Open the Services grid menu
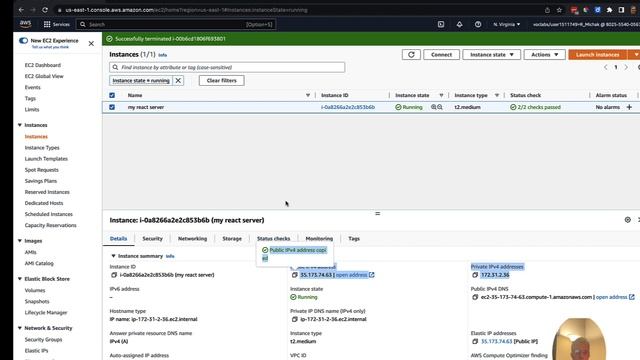 click(x=57, y=24)
